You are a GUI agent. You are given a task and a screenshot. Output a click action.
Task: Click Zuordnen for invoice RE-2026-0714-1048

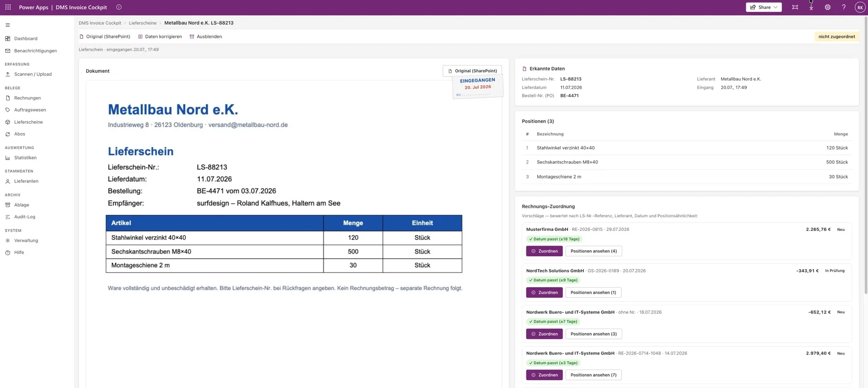coord(544,375)
